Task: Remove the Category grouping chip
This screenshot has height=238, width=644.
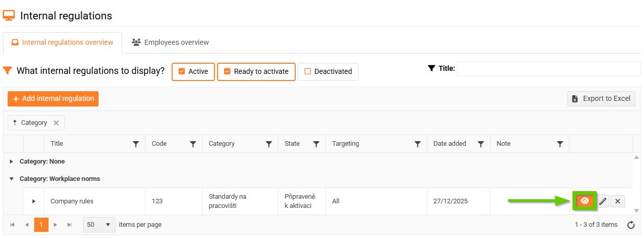Action: pos(56,123)
